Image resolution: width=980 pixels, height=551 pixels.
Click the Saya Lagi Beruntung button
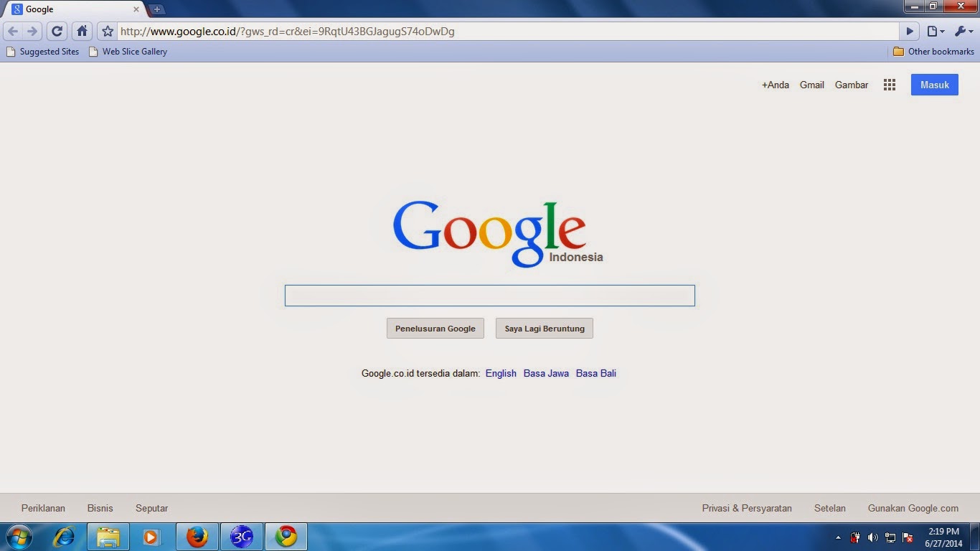(x=545, y=329)
